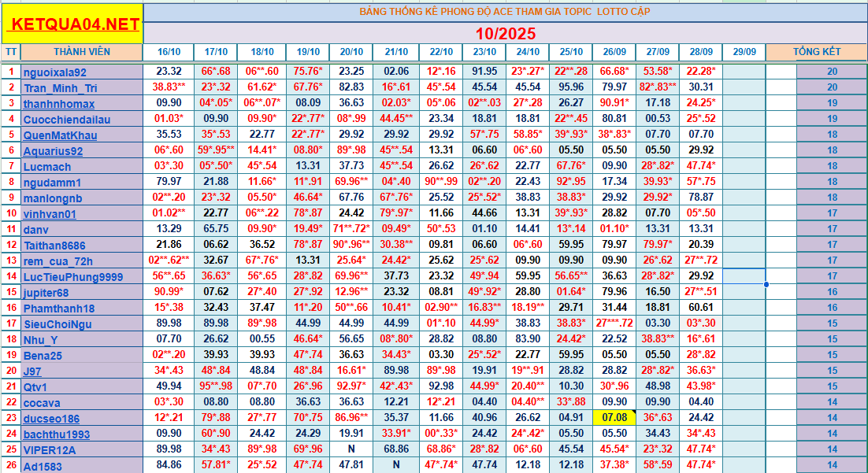Click the KETQUA04.NET site logo link
The width and height of the screenshot is (868, 473).
[72, 24]
